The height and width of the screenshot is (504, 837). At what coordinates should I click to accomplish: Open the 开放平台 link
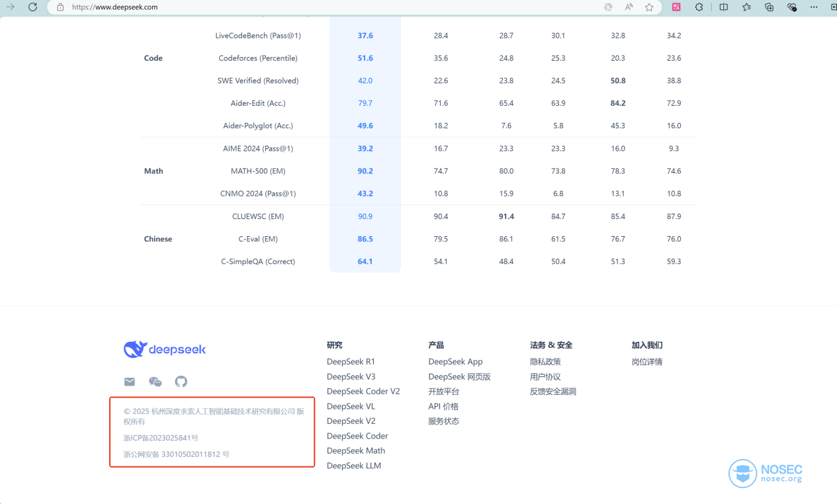pyautogui.click(x=443, y=392)
